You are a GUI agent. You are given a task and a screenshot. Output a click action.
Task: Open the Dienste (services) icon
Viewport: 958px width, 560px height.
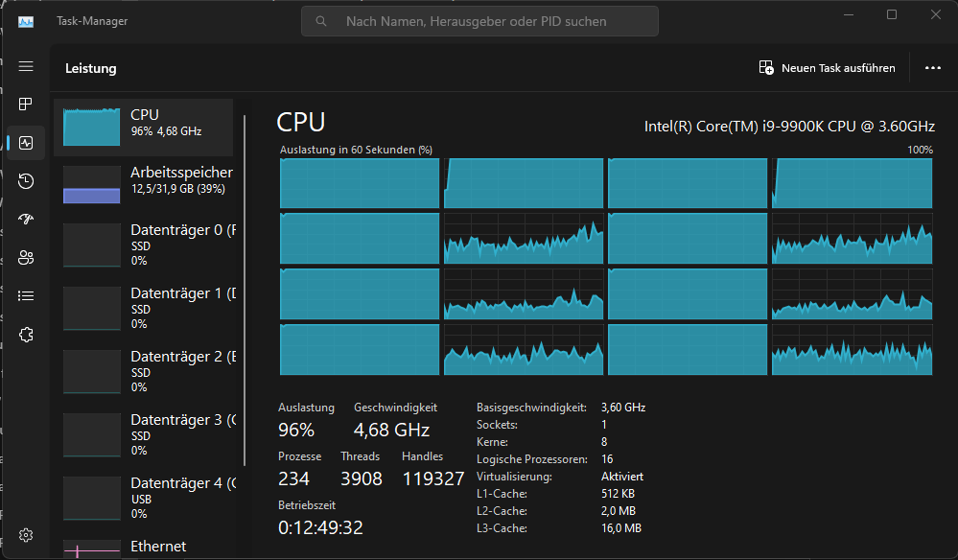26,334
